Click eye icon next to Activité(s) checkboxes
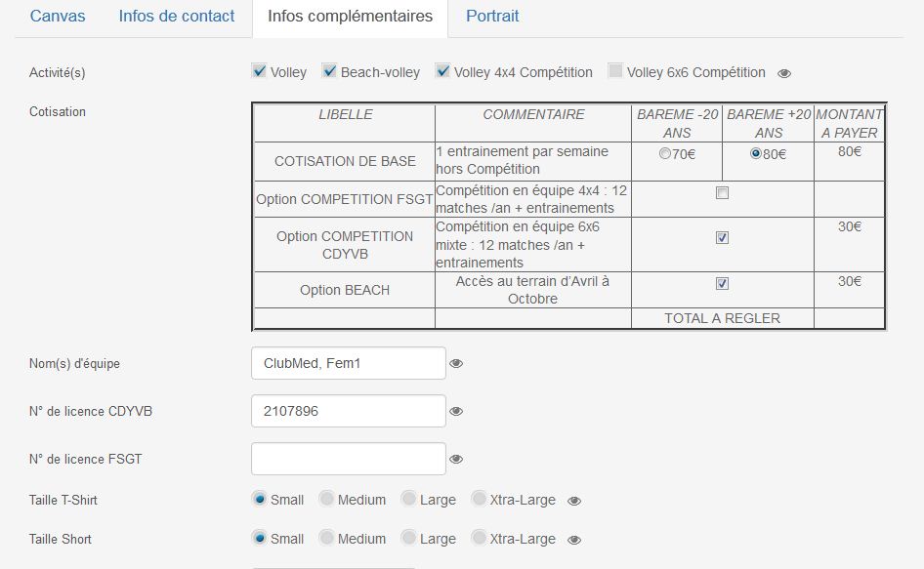 (x=783, y=73)
